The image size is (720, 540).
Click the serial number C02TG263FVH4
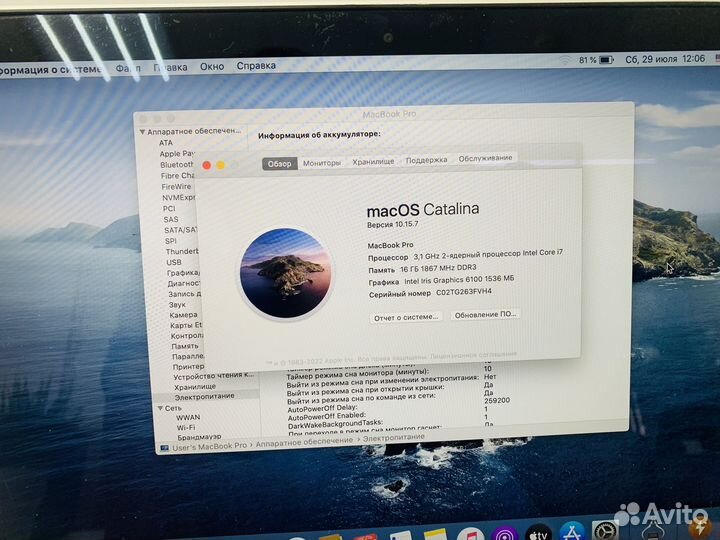(464, 292)
